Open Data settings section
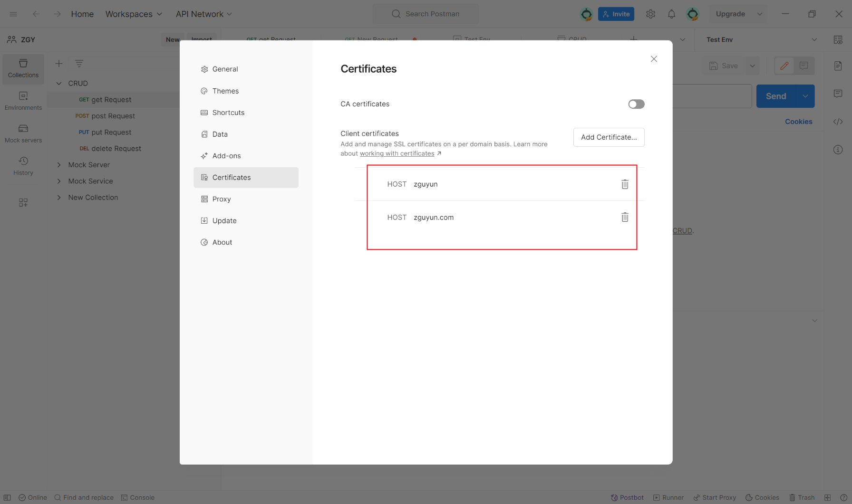Image resolution: width=852 pixels, height=504 pixels. click(246, 134)
